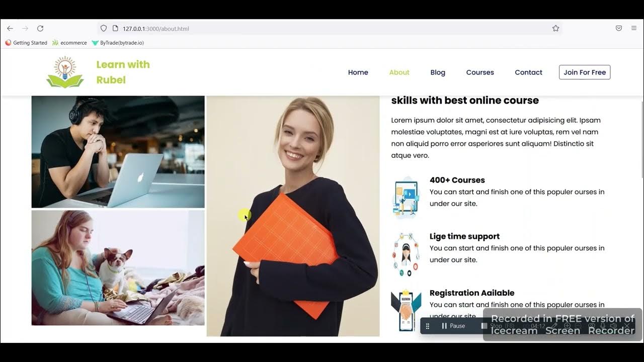Open the About nav item

[399, 72]
